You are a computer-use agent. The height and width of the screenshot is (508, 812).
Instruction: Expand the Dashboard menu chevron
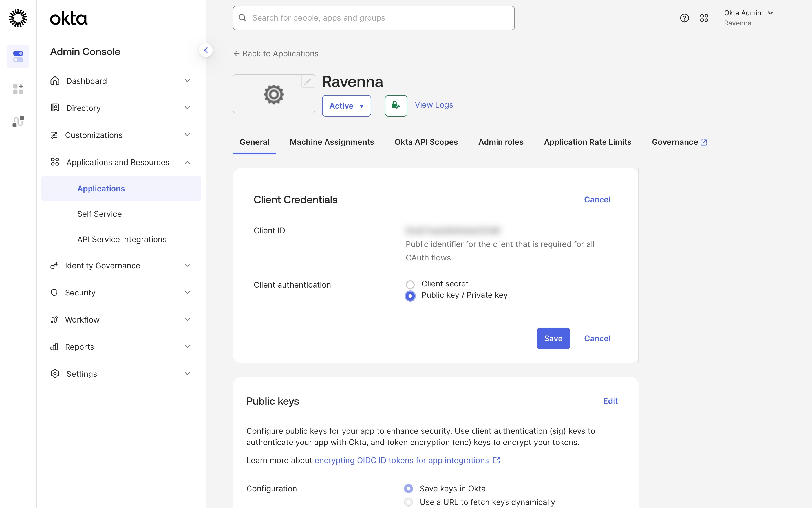(x=187, y=81)
